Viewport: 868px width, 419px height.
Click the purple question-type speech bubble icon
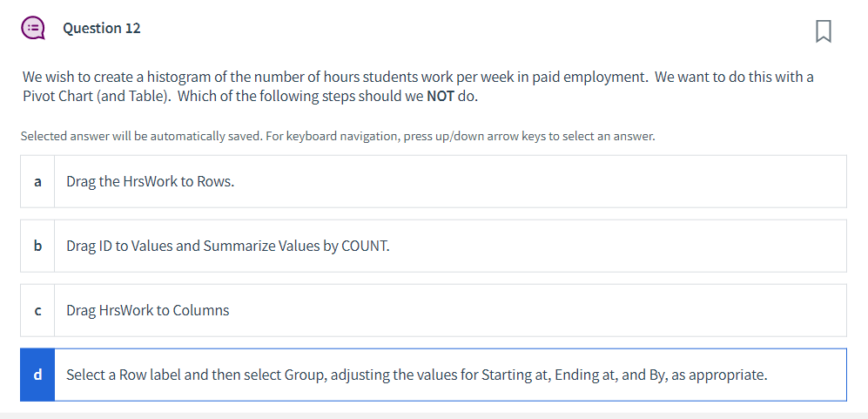[x=33, y=28]
